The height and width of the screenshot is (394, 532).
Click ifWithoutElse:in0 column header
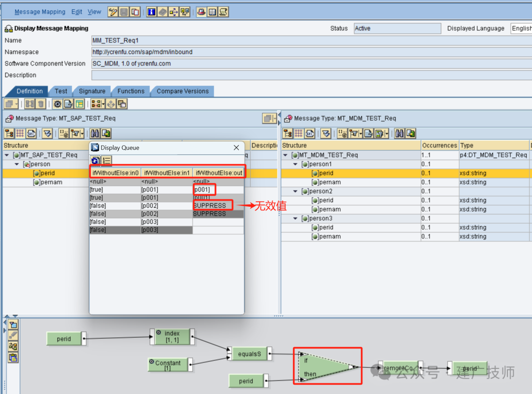click(115, 173)
